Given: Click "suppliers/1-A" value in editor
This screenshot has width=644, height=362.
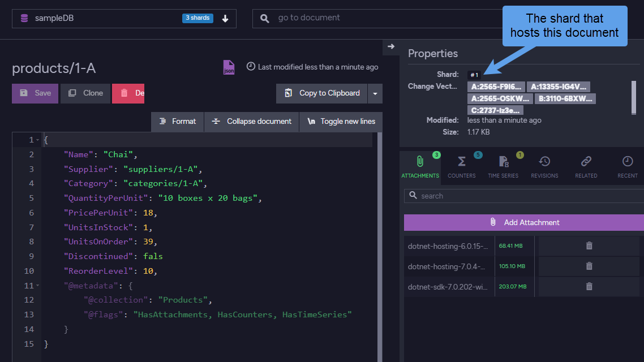Looking at the screenshot, I should [x=161, y=169].
